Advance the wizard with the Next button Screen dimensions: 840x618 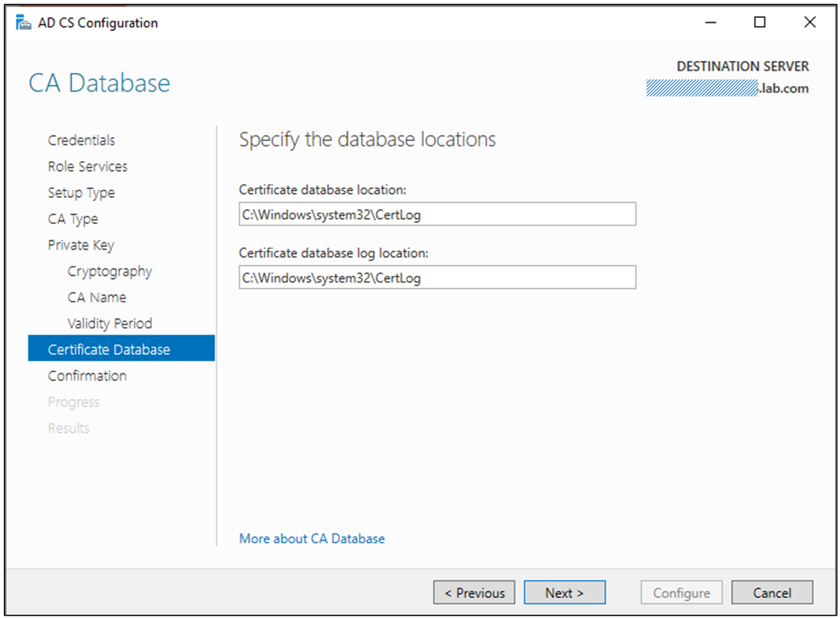[565, 592]
